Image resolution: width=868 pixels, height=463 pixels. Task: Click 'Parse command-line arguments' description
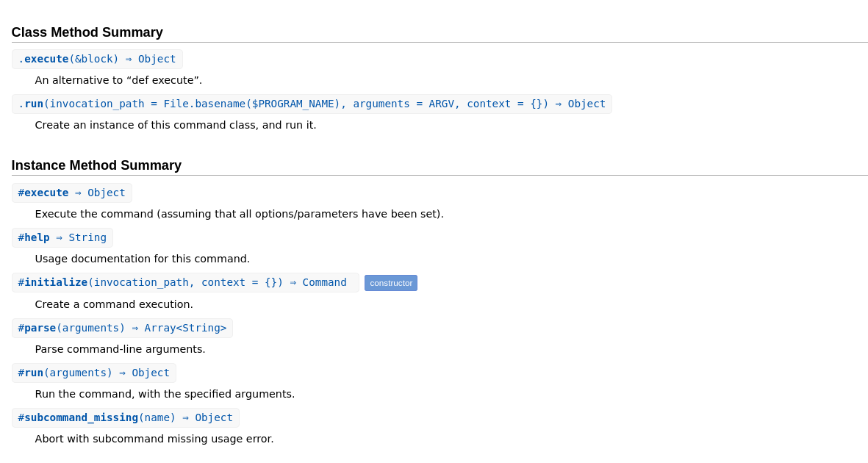click(120, 349)
